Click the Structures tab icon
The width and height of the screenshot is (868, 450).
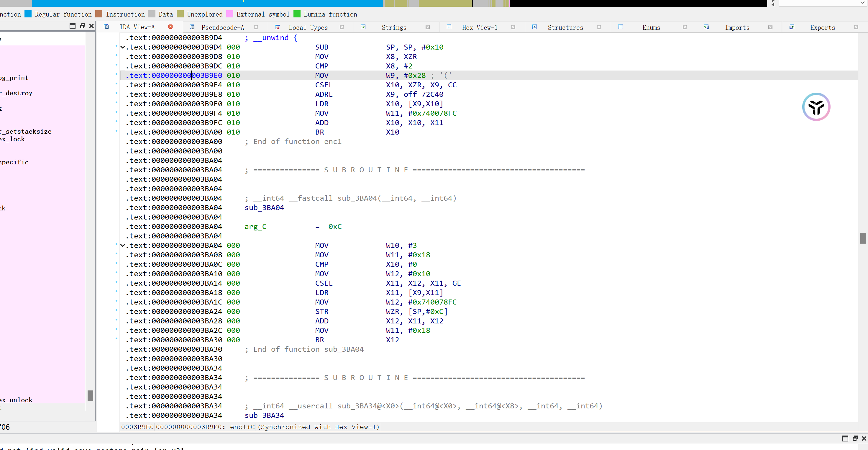click(x=534, y=27)
